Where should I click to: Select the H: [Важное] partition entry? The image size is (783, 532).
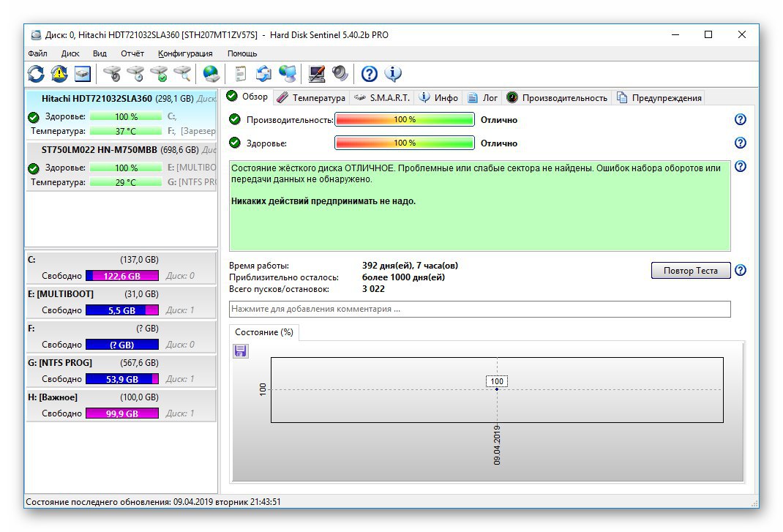point(121,405)
